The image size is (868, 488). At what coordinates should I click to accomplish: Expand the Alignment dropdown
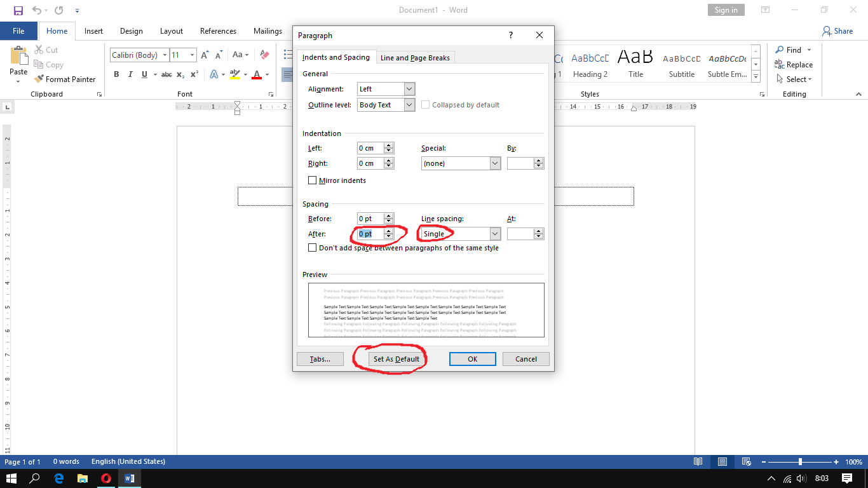point(409,89)
